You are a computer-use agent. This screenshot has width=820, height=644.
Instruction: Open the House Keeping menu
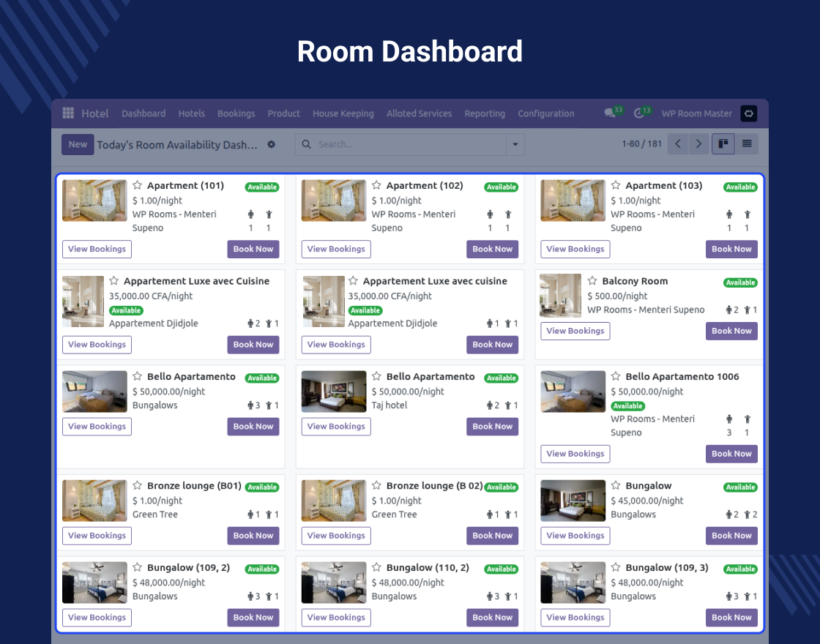343,113
